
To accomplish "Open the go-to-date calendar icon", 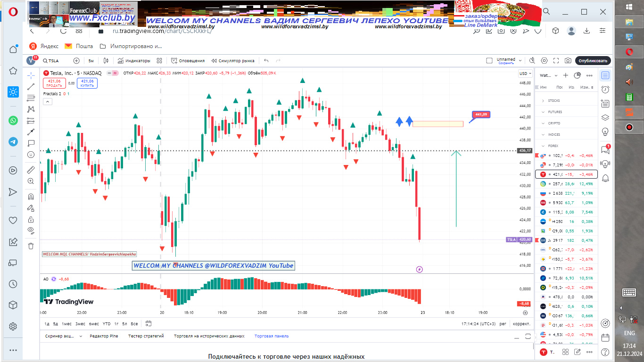I will 149,323.
